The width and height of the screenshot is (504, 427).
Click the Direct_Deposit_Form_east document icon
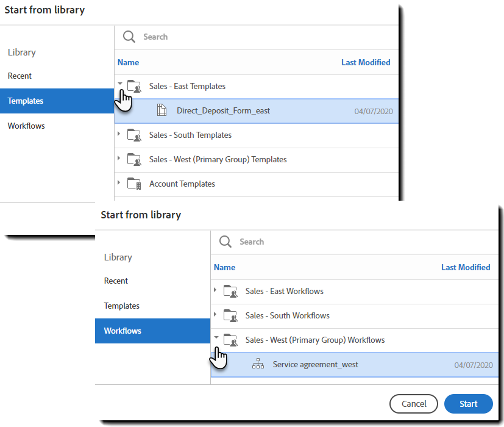[161, 110]
